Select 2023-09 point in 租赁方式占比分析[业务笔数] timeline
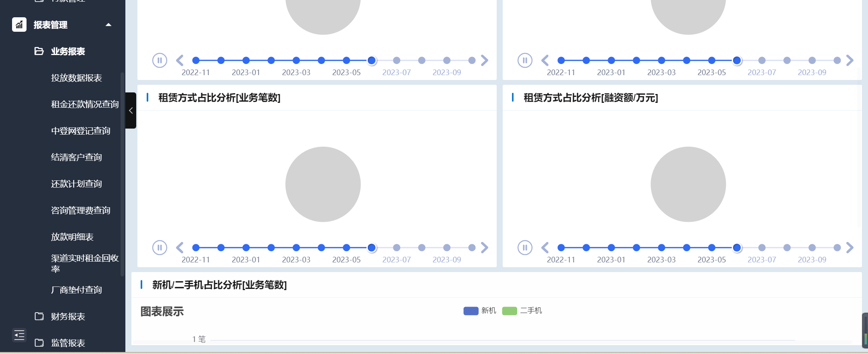 pyautogui.click(x=447, y=248)
